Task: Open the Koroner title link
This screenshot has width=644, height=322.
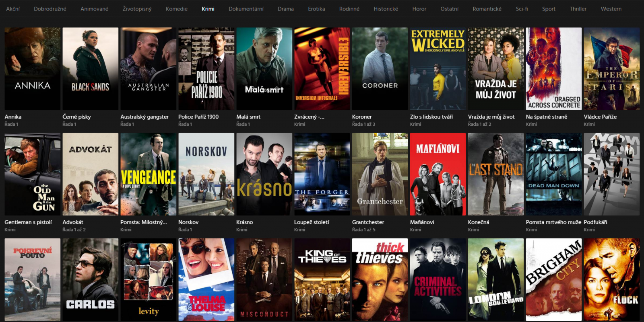Action: (x=362, y=117)
